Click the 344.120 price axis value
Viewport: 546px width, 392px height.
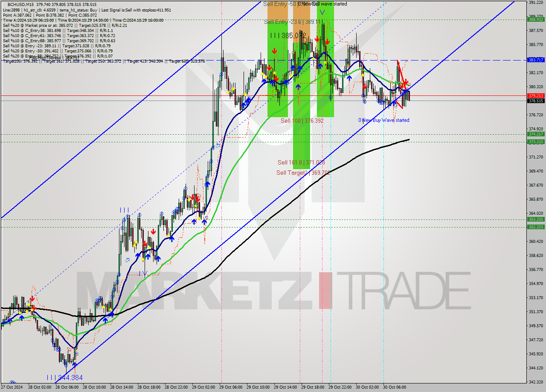[536, 368]
